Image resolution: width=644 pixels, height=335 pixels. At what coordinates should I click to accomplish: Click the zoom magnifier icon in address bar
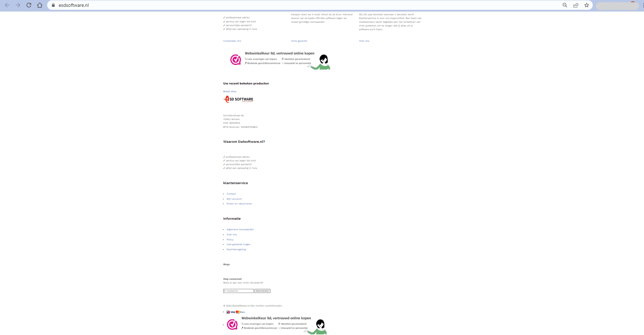(x=565, y=5)
